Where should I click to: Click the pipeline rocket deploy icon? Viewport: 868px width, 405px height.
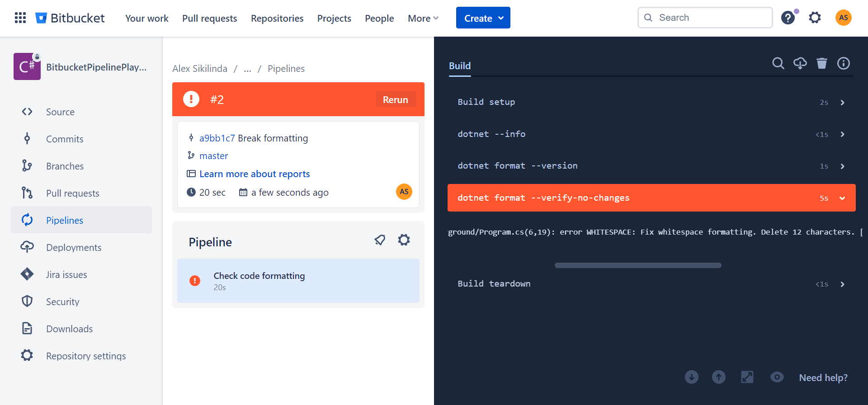pos(380,240)
